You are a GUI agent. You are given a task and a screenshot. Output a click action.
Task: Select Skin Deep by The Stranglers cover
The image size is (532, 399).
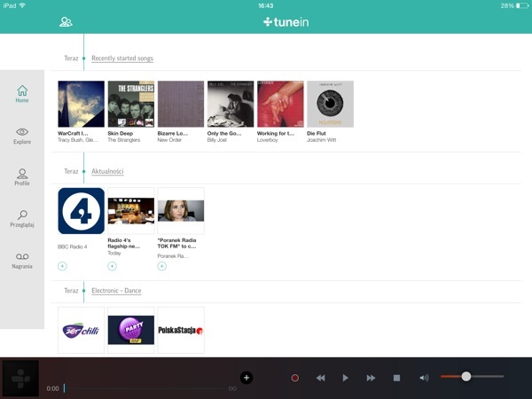[x=131, y=104]
